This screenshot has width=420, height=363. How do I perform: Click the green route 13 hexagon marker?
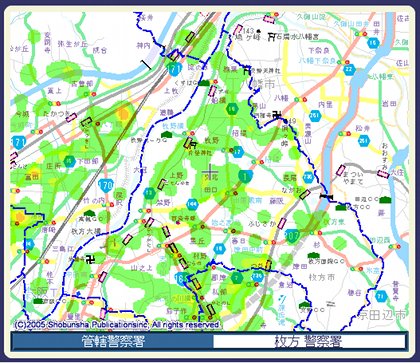point(150,193)
